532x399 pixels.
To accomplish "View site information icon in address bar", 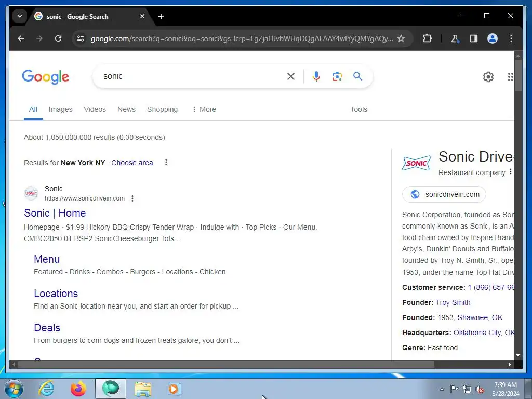I will point(81,38).
